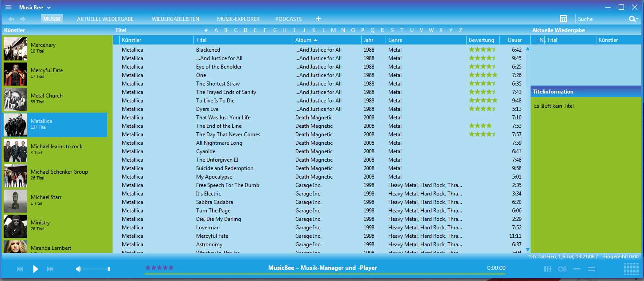Select the Mercyful Fate artist cover
The height and width of the screenshot is (281, 644).
[15, 74]
